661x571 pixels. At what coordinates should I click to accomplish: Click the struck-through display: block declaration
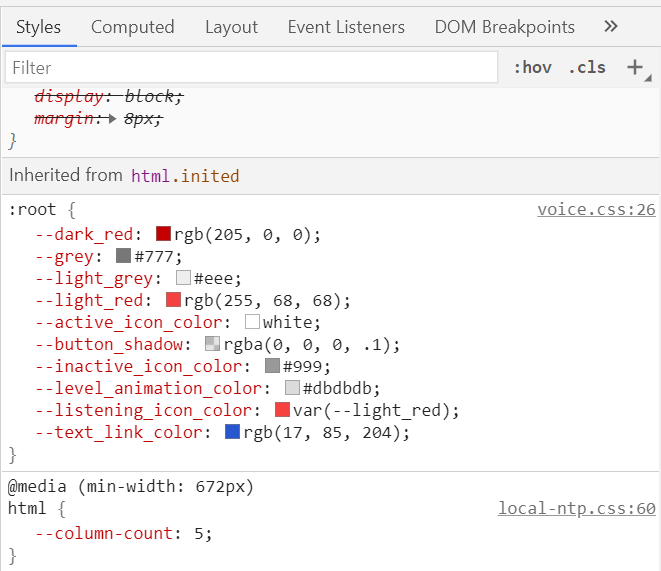click(109, 97)
